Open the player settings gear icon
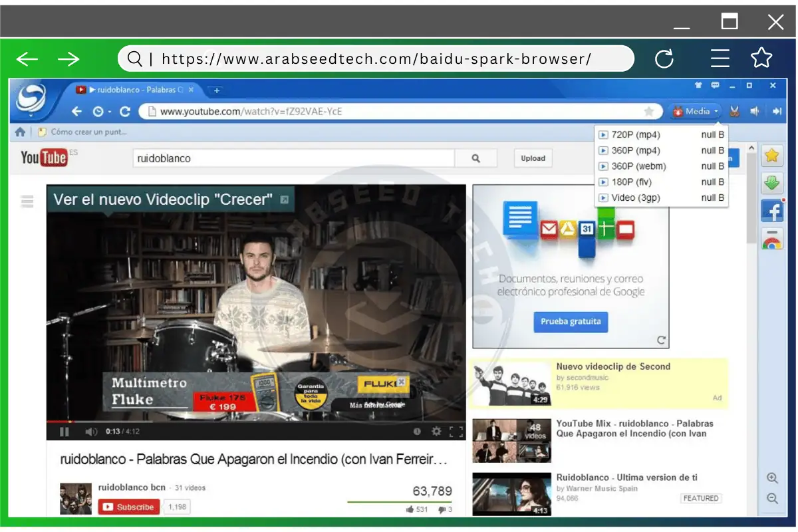The height and width of the screenshot is (532, 798). pos(436,432)
